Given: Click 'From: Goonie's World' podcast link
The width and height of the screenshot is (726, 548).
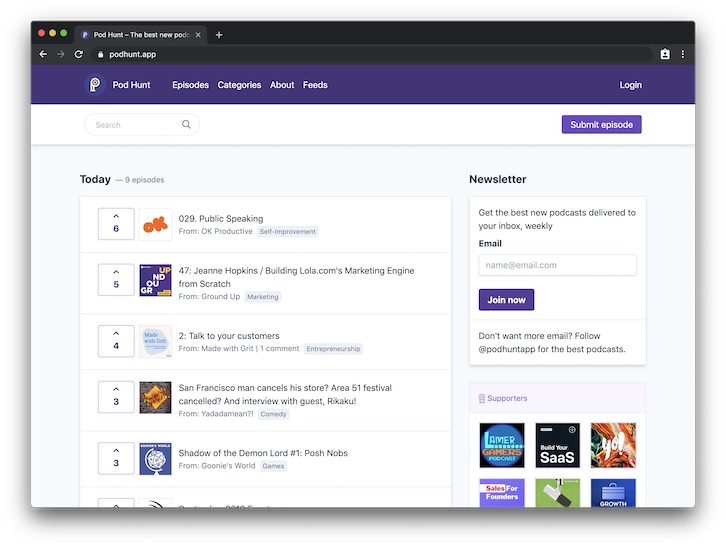Looking at the screenshot, I should 217,466.
